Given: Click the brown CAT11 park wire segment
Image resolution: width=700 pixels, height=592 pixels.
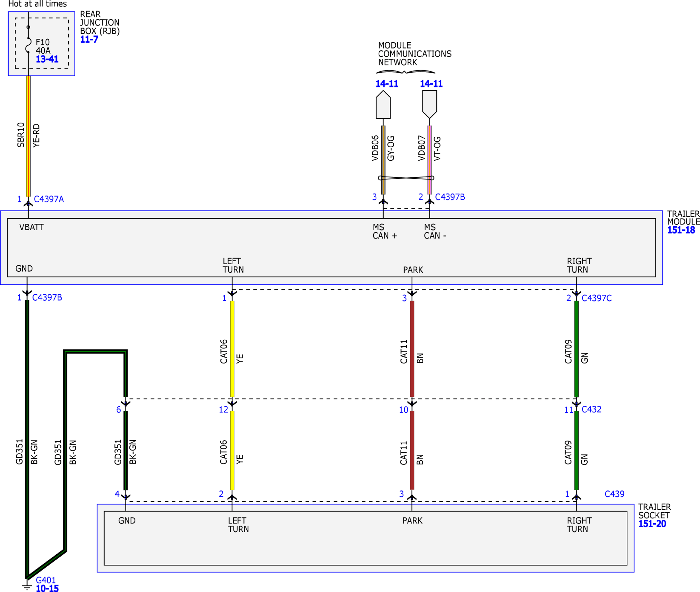Looking at the screenshot, I should (412, 349).
